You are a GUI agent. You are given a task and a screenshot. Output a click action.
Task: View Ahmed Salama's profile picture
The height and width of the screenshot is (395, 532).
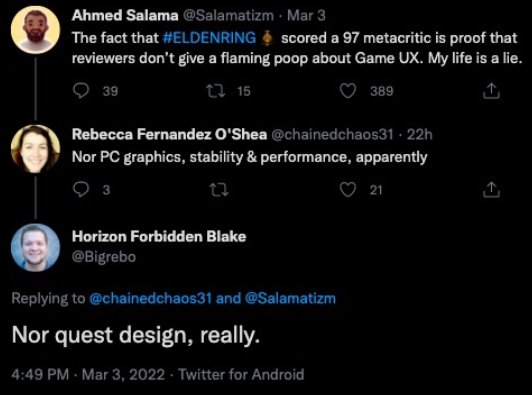pos(35,30)
